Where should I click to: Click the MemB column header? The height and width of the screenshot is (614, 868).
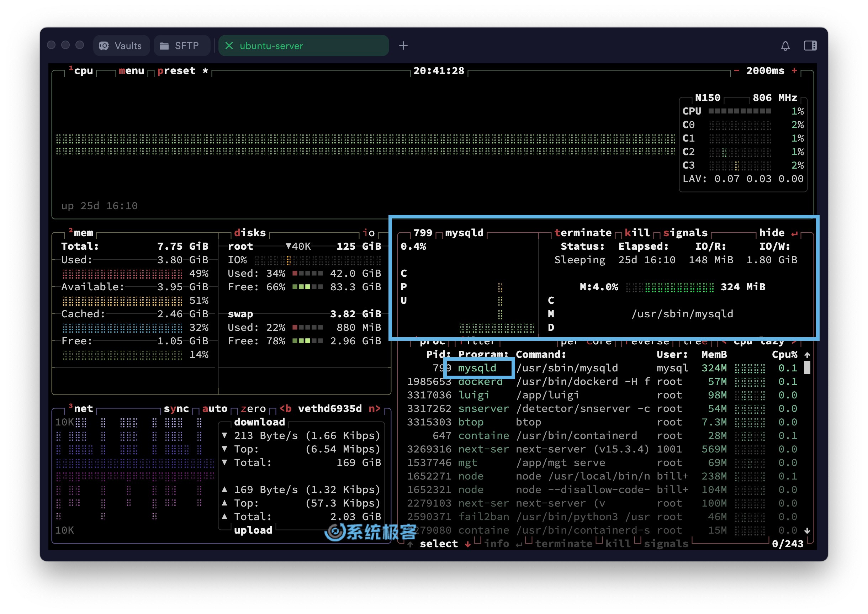tap(714, 355)
